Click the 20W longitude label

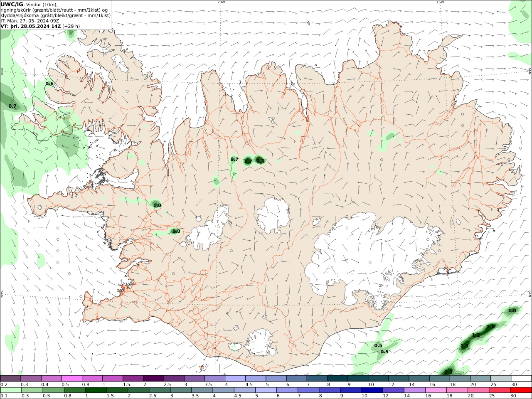221,2
